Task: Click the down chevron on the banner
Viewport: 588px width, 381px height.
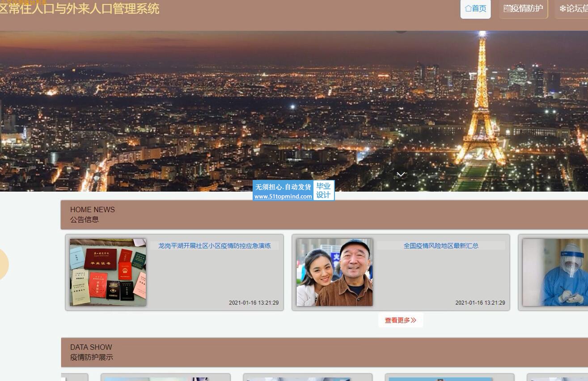Action: (x=401, y=174)
